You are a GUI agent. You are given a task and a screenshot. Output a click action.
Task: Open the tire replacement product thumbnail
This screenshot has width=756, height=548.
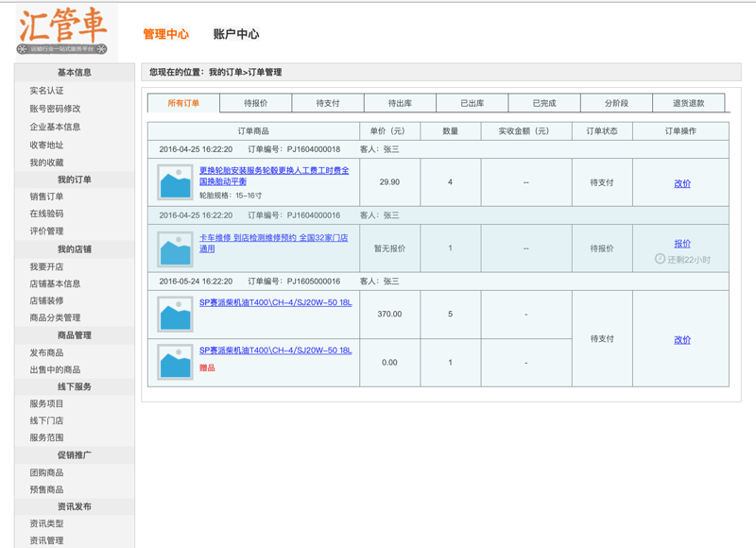pyautogui.click(x=175, y=182)
